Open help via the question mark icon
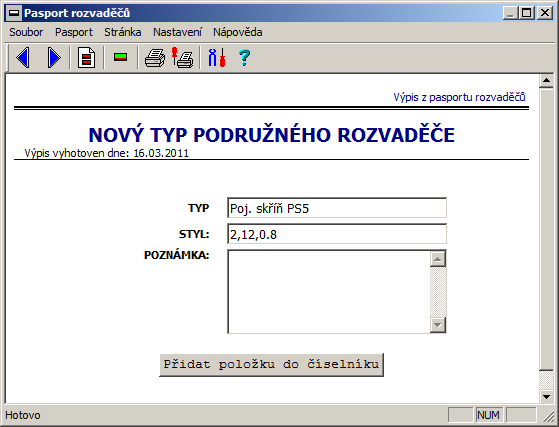The image size is (559, 427). click(244, 57)
